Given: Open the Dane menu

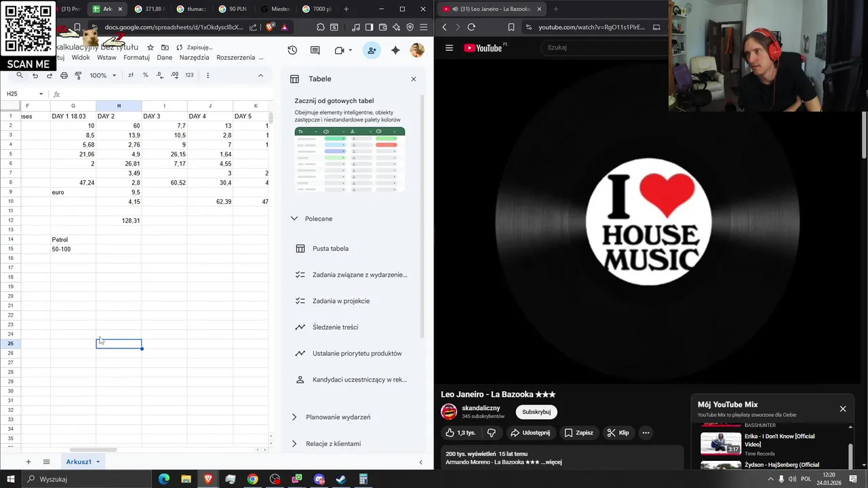Looking at the screenshot, I should pyautogui.click(x=165, y=58).
